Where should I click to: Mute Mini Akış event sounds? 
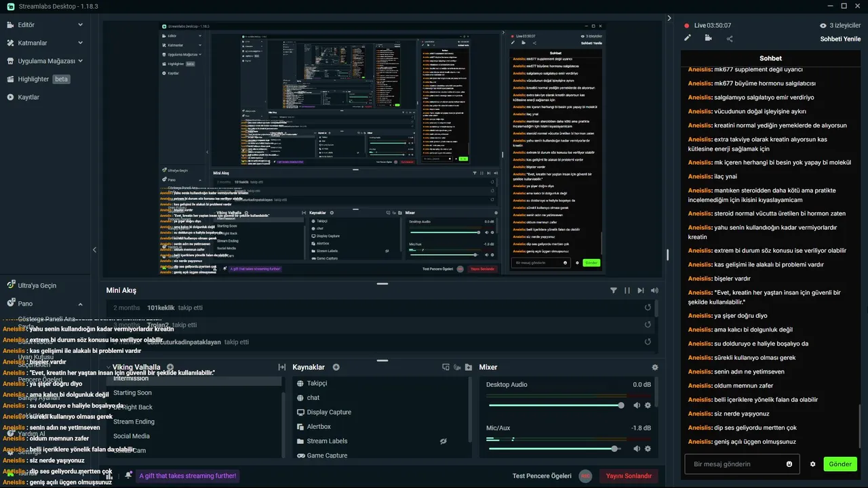pyautogui.click(x=654, y=290)
